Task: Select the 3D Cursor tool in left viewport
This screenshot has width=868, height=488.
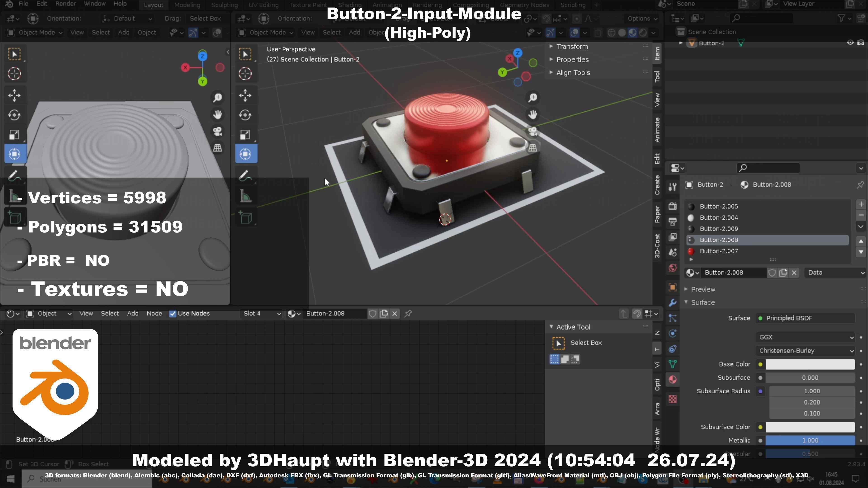Action: coord(14,73)
